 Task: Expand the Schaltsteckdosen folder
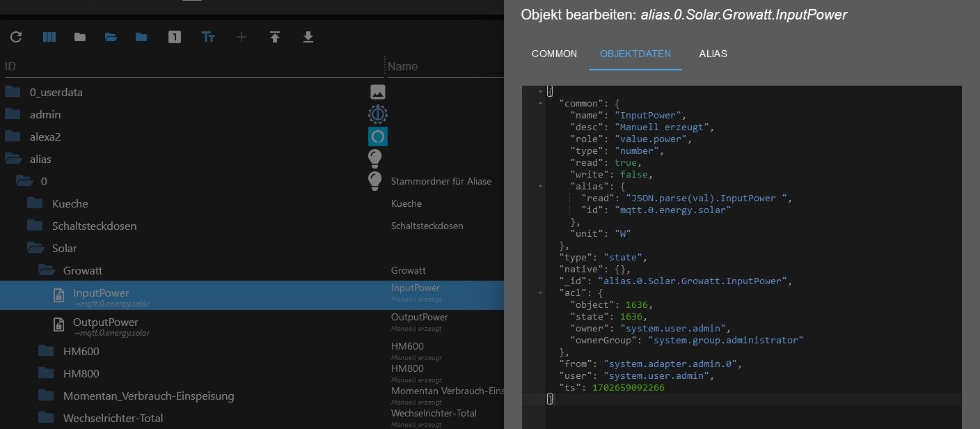(x=35, y=226)
